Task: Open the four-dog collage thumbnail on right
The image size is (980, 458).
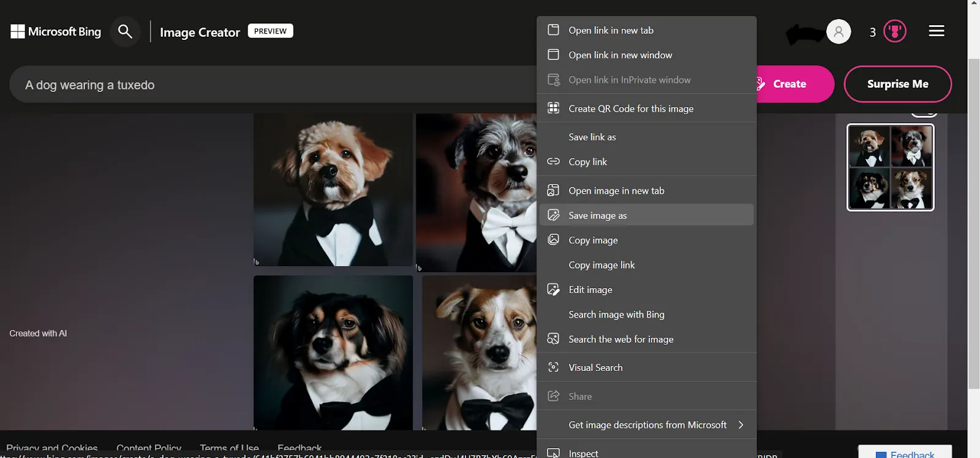Action: (890, 167)
